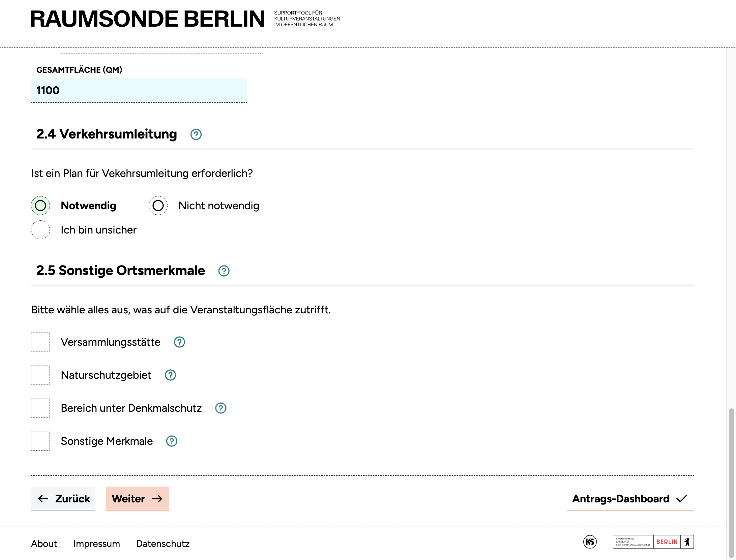Click the Berlin Senate logo in footer

pos(653,542)
